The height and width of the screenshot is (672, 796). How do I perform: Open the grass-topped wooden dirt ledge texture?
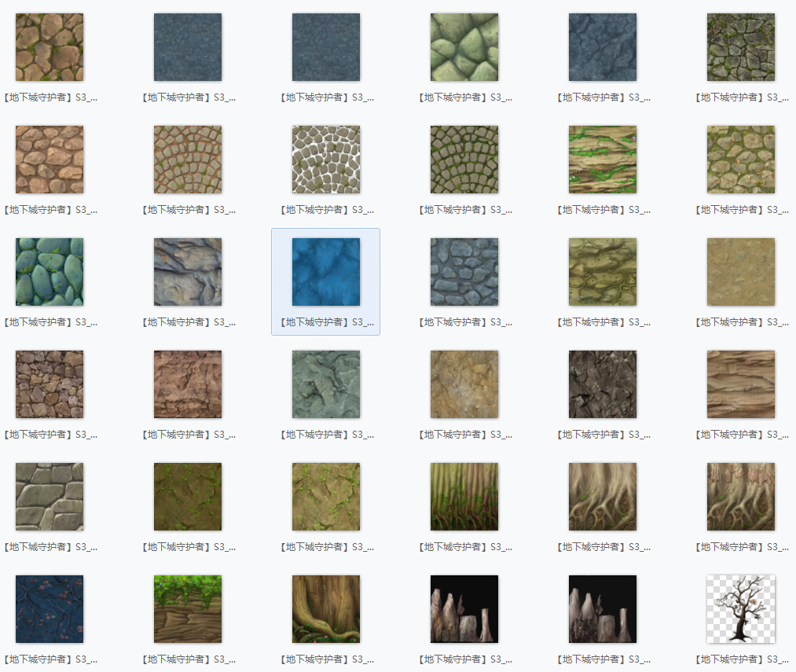coord(188,609)
